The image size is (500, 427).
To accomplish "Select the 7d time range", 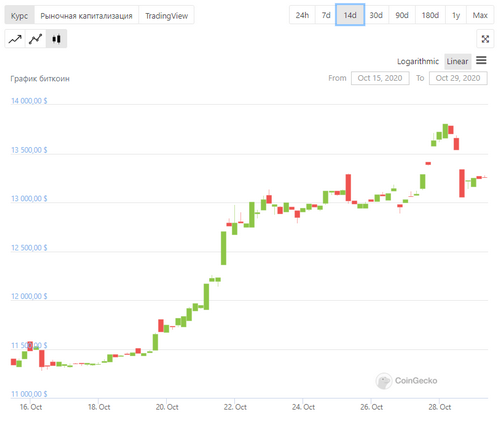I will coord(326,15).
